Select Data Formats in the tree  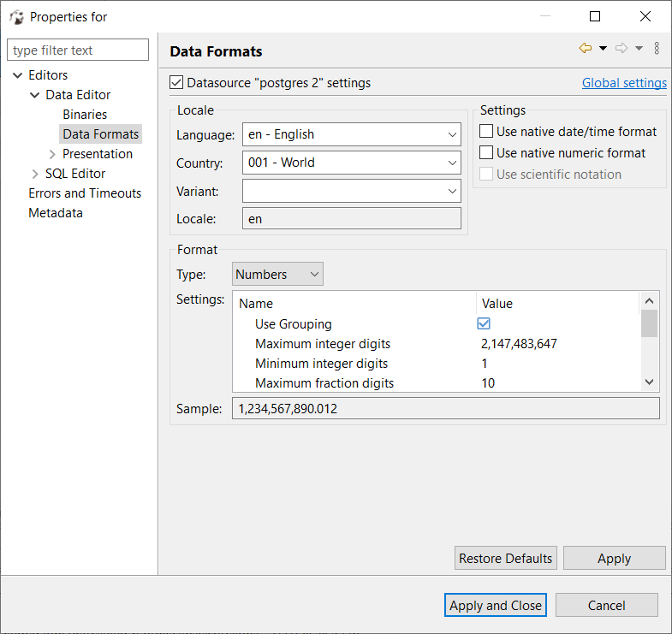(101, 134)
